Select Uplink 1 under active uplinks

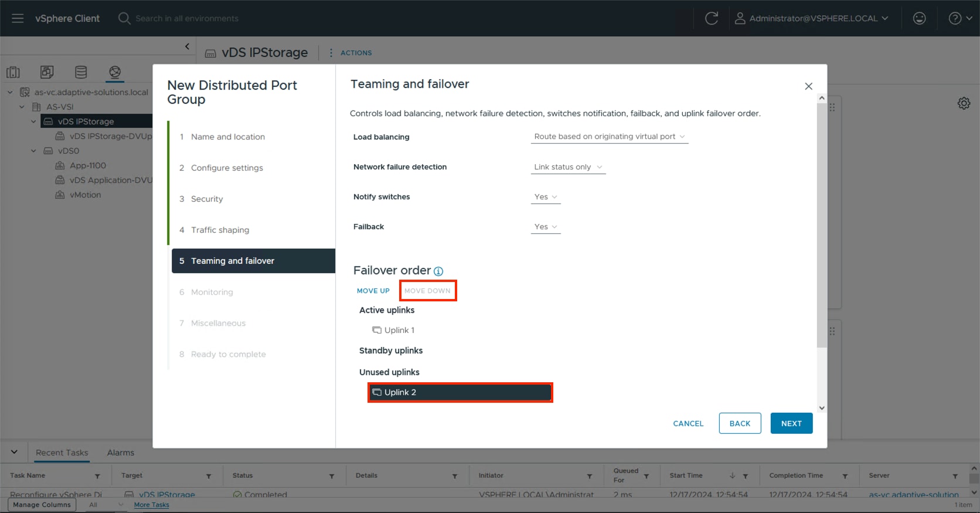click(399, 330)
